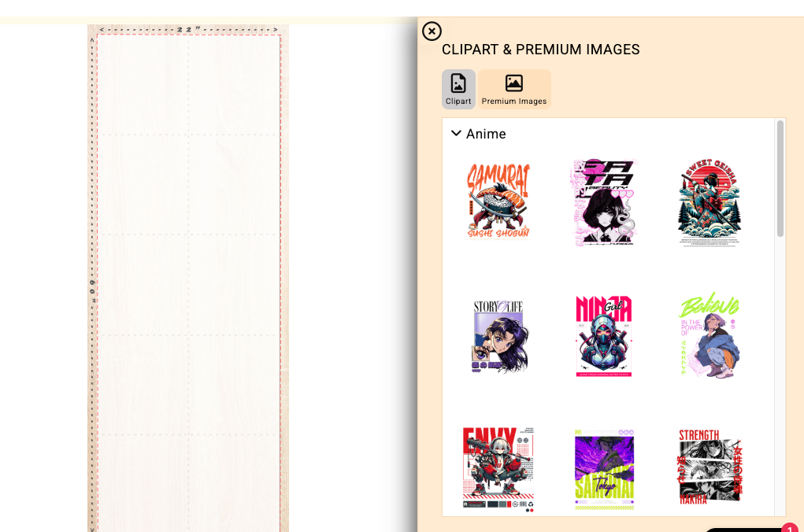Pick the pink anime girl with hearts clipart
The width and height of the screenshot is (804, 532).
coord(604,202)
